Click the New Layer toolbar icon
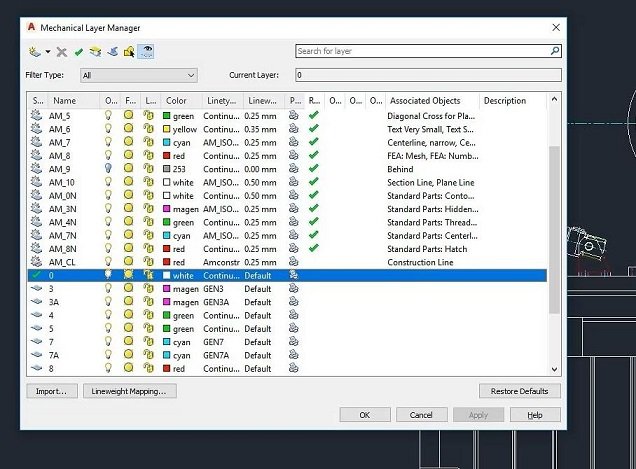636x469 pixels. point(35,52)
